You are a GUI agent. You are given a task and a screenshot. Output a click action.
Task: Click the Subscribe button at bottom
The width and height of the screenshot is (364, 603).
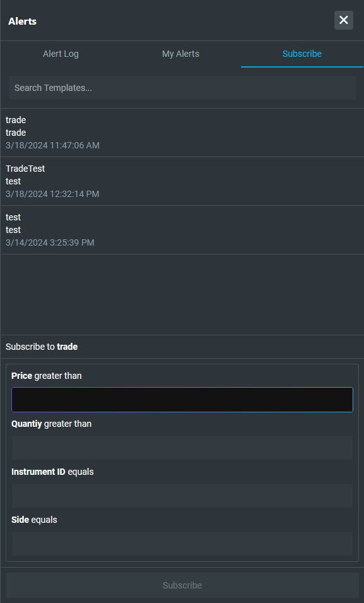coord(182,585)
